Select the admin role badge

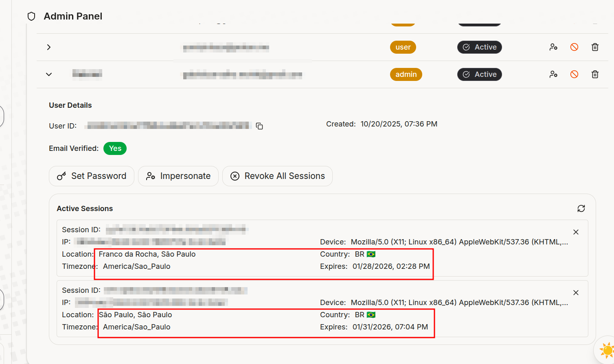tap(406, 74)
